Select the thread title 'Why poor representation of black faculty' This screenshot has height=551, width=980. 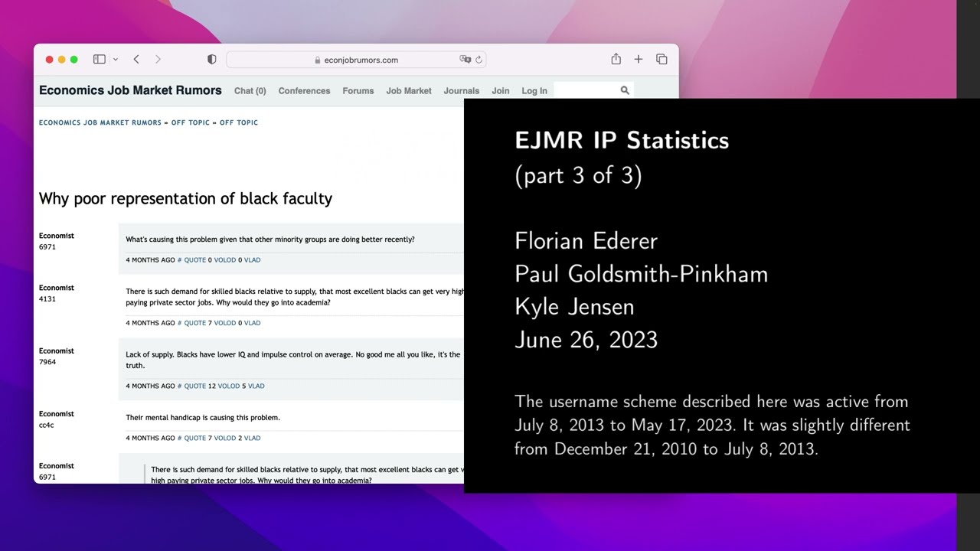coord(185,199)
